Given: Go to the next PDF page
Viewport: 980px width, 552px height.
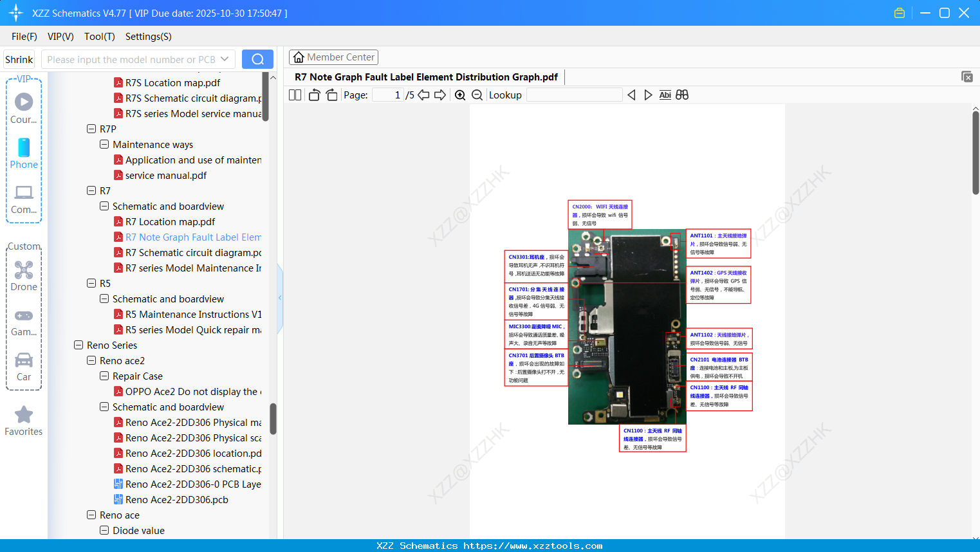Looking at the screenshot, I should [440, 95].
